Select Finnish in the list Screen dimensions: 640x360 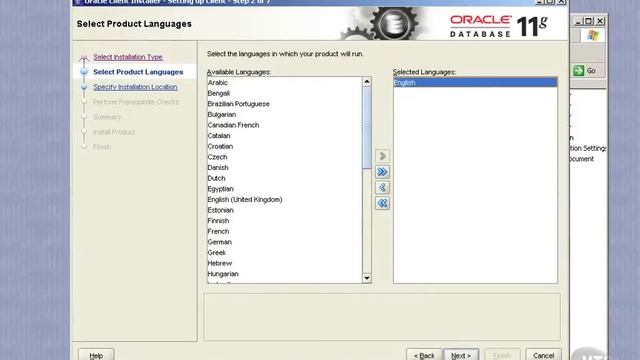284,220
